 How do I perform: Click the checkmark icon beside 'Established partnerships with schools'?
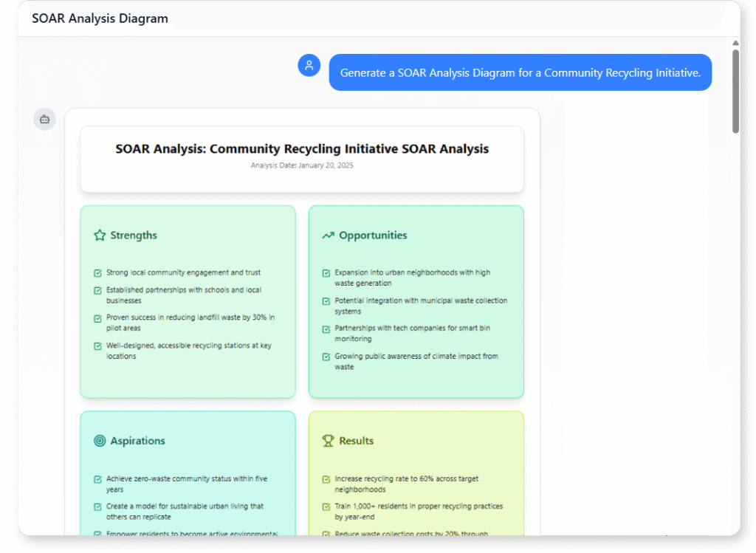pos(97,290)
